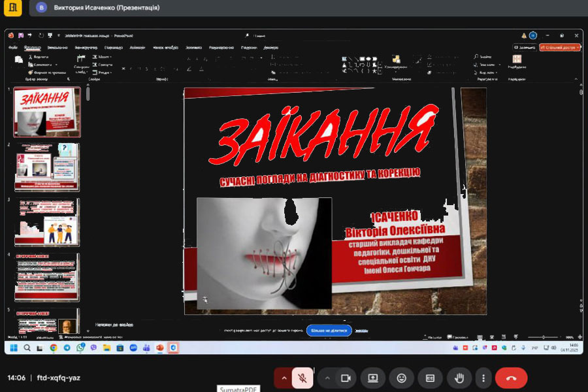This screenshot has height=392, width=588.
Task: Open the three-dot more options menu
Action: coord(483,378)
